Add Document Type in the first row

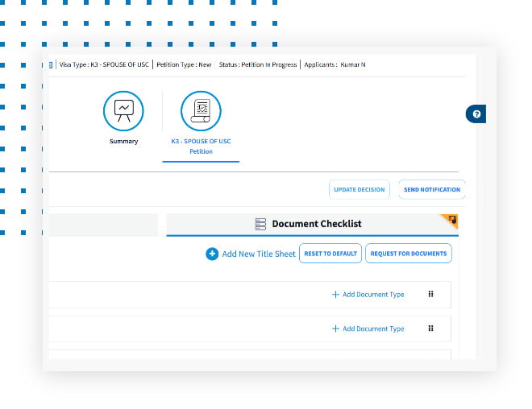tap(368, 295)
